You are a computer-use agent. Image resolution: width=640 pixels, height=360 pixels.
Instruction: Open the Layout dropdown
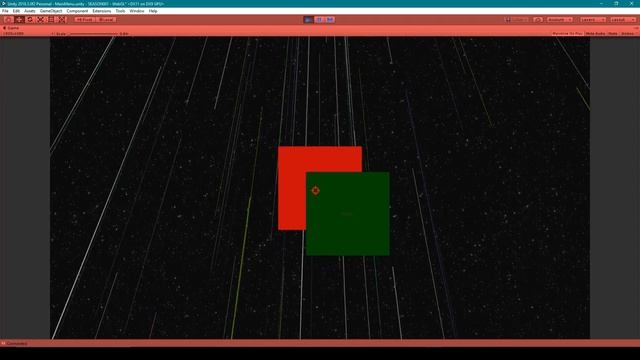623,20
